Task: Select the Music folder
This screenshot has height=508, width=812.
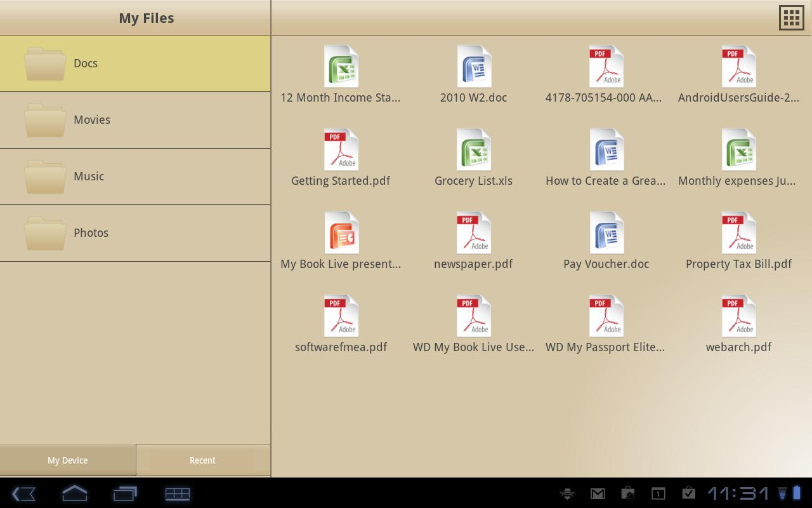Action: tap(135, 177)
